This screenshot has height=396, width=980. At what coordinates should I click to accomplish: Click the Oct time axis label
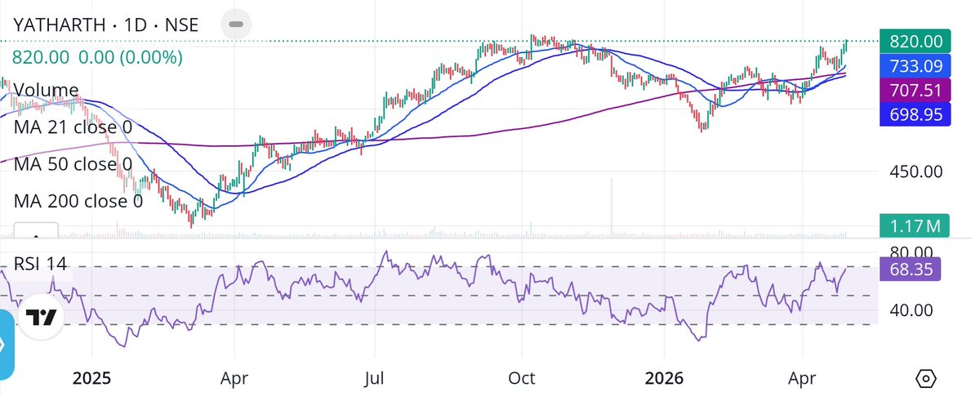[x=521, y=379]
